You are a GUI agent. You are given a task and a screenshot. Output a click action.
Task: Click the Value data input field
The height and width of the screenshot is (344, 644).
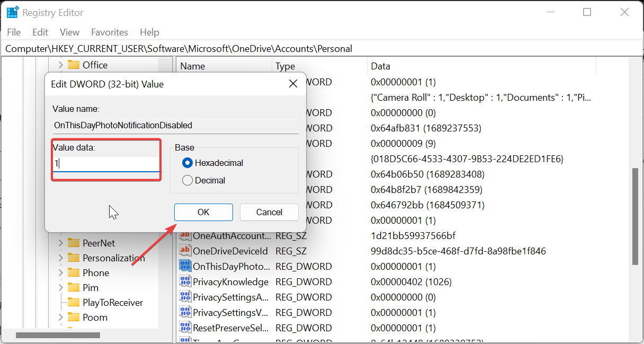point(106,164)
